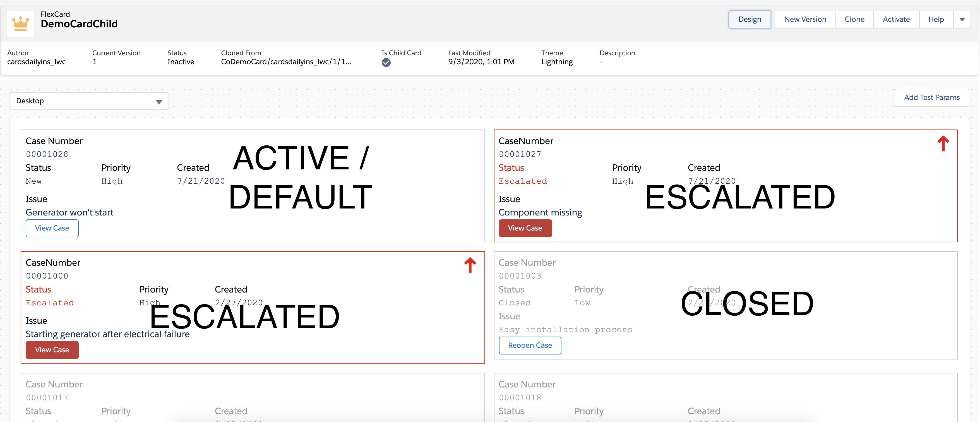
Task: Click the Cloned From CoDemoCard path
Action: point(286,62)
